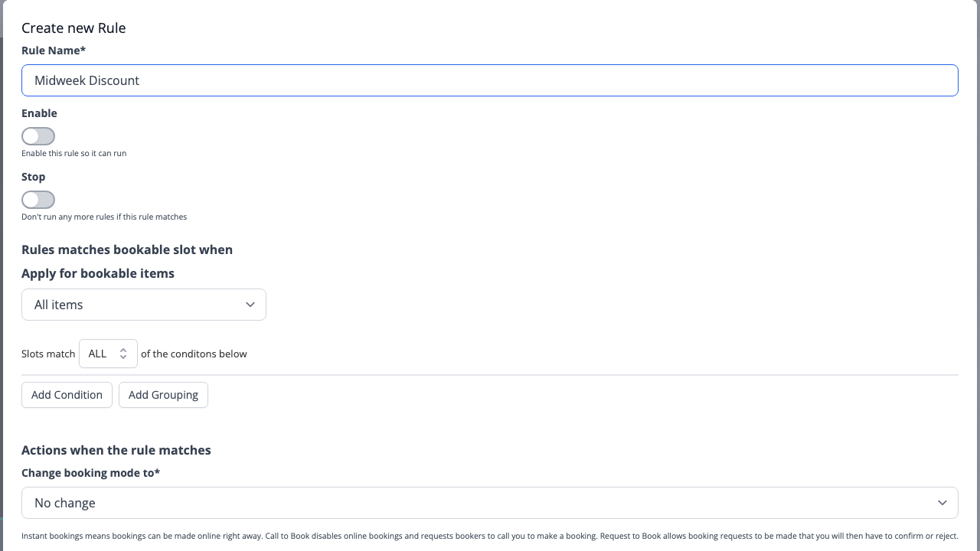Screen dimensions: 980x551
Task: Click the Midweek Discount text to edit it
Action: coord(87,80)
